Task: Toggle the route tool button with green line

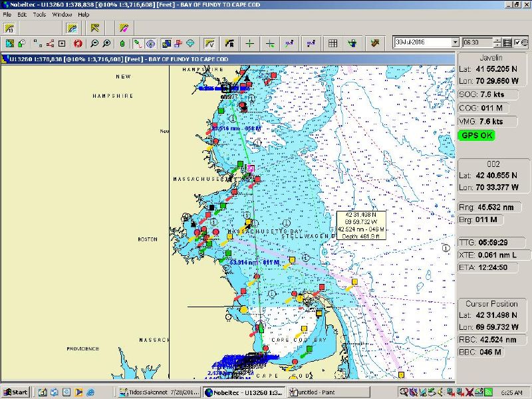Action: [138, 43]
